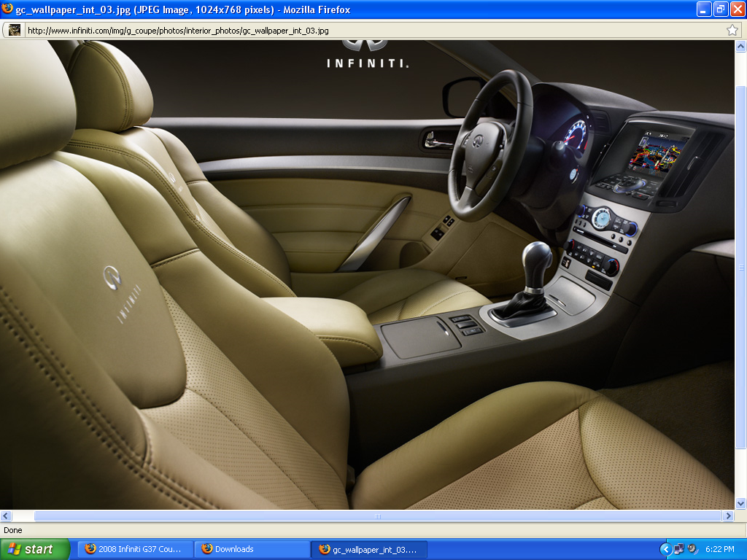The image size is (747, 560).
Task: Click the Infiniti car interior image
Action: 365,277
